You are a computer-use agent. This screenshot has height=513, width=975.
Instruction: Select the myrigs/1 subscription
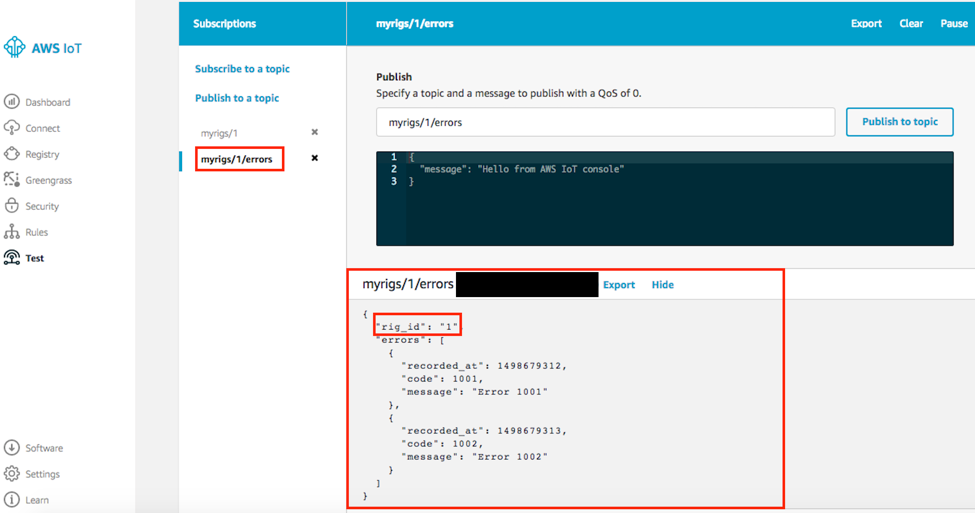click(219, 133)
